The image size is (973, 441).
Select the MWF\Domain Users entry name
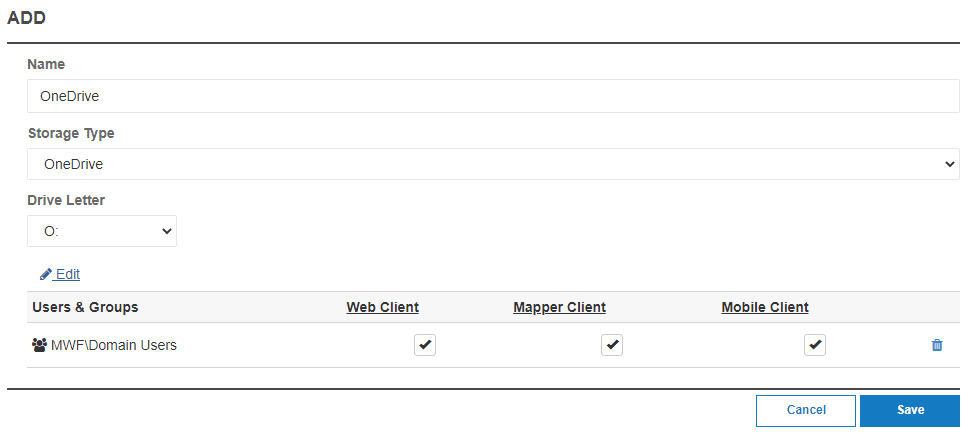coord(114,345)
